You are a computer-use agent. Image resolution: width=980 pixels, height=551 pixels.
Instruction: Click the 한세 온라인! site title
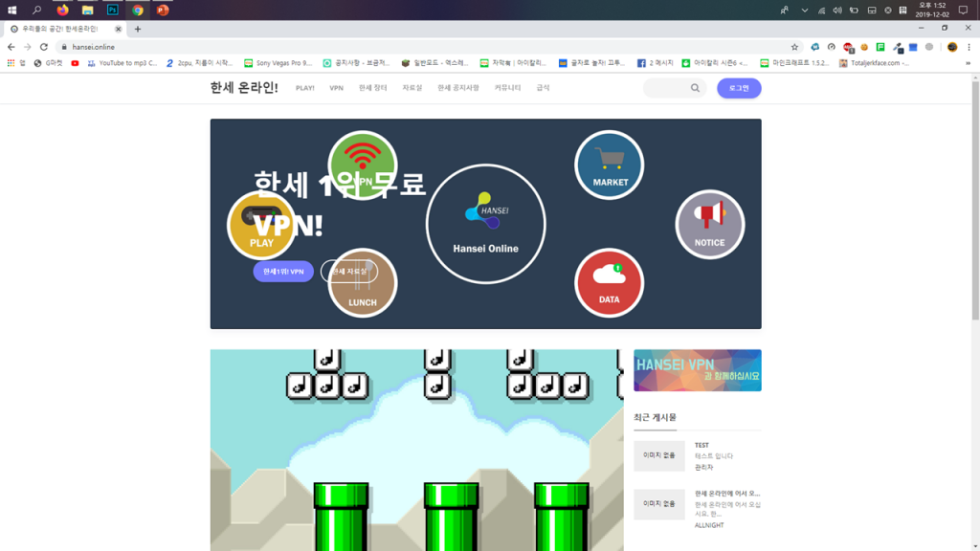coord(244,87)
